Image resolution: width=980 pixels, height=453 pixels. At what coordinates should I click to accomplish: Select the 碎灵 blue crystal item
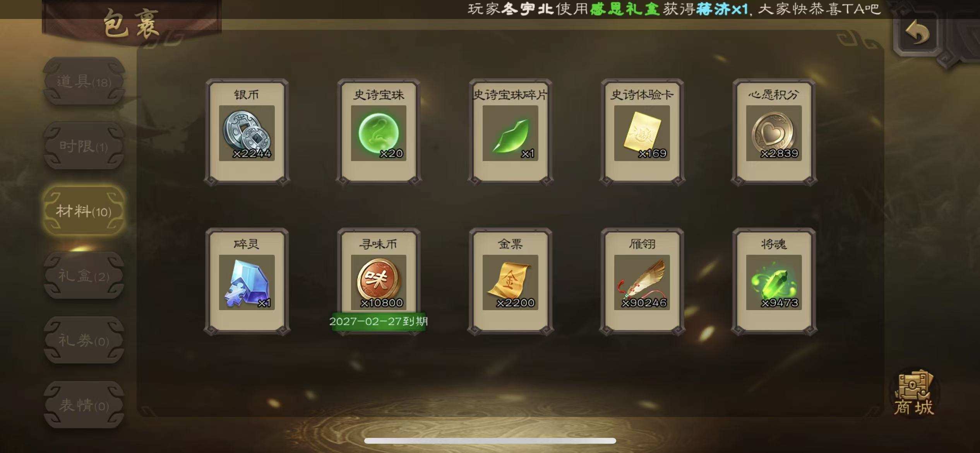247,281
